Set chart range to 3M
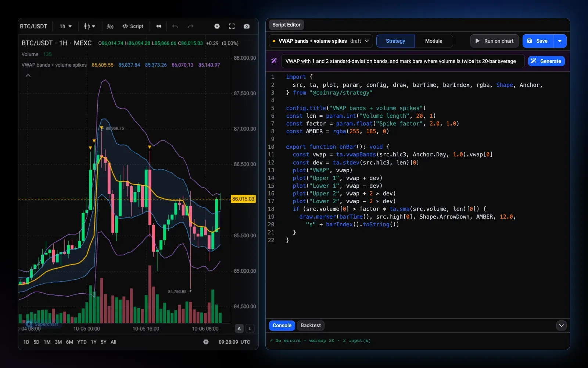588x368 pixels. pyautogui.click(x=58, y=342)
